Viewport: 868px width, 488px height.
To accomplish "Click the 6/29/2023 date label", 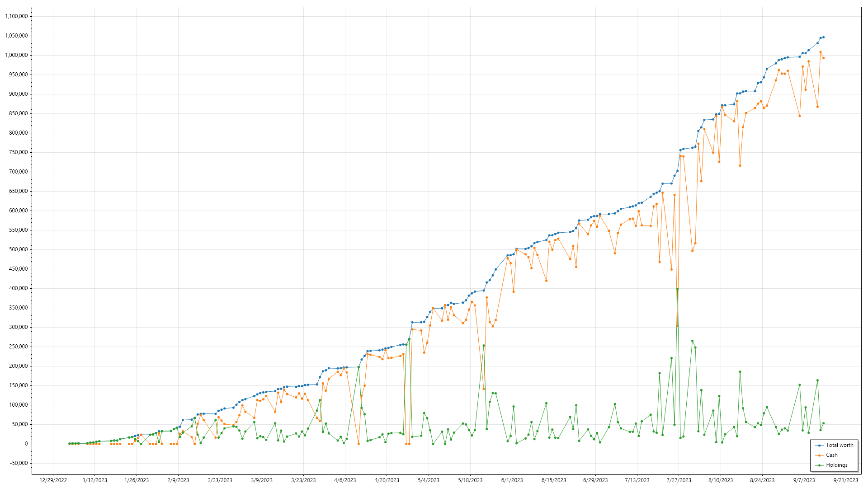I will coord(595,480).
